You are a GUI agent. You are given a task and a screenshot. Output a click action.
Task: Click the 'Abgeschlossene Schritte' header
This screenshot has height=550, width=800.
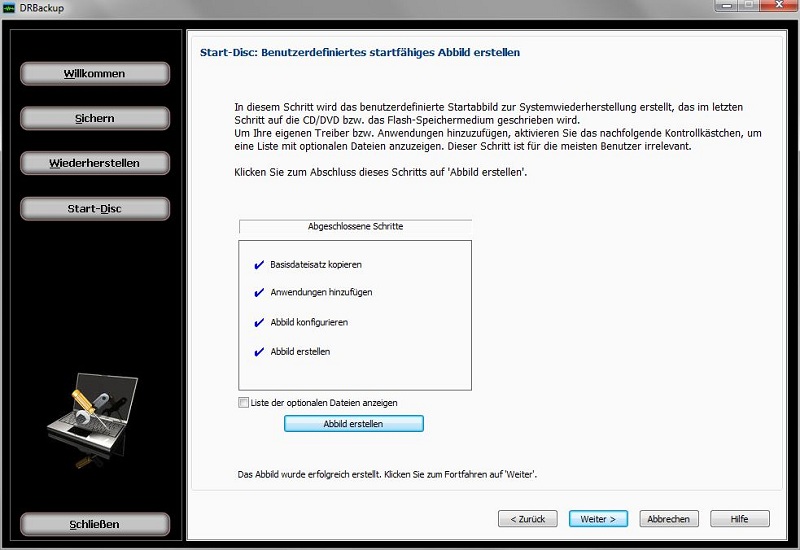[x=355, y=226]
